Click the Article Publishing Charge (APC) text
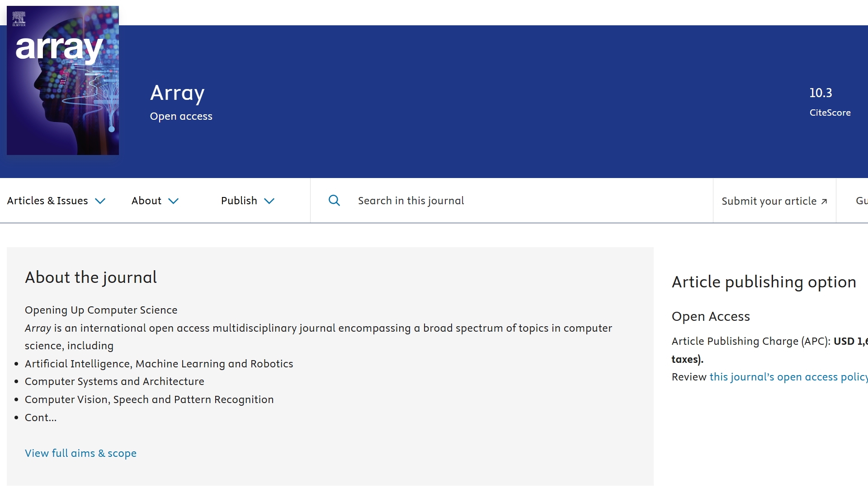 click(x=751, y=341)
